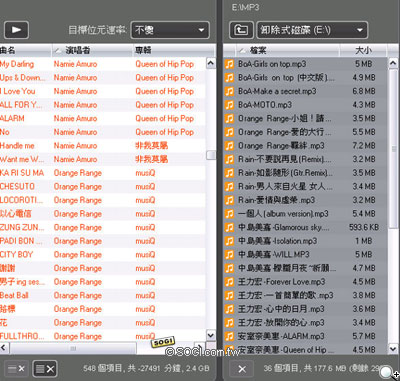Select the ALL FOR Y... track row
The width and height of the screenshot is (400, 381).
coord(103,105)
